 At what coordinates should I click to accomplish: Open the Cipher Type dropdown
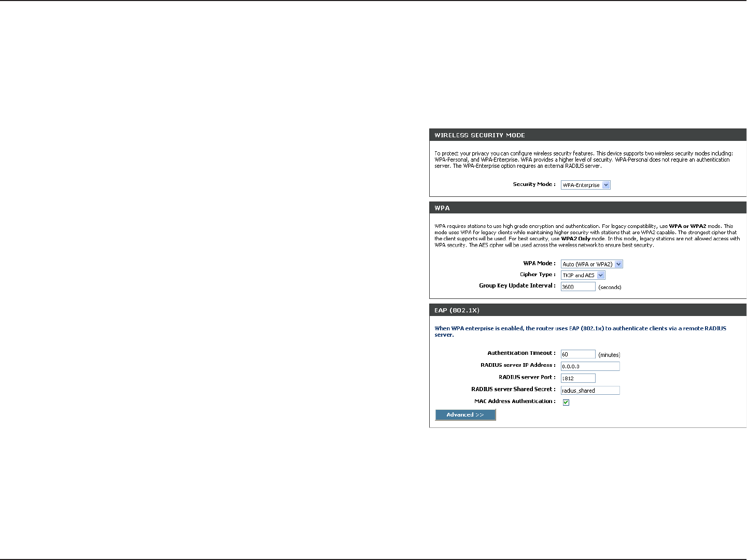[583, 276]
